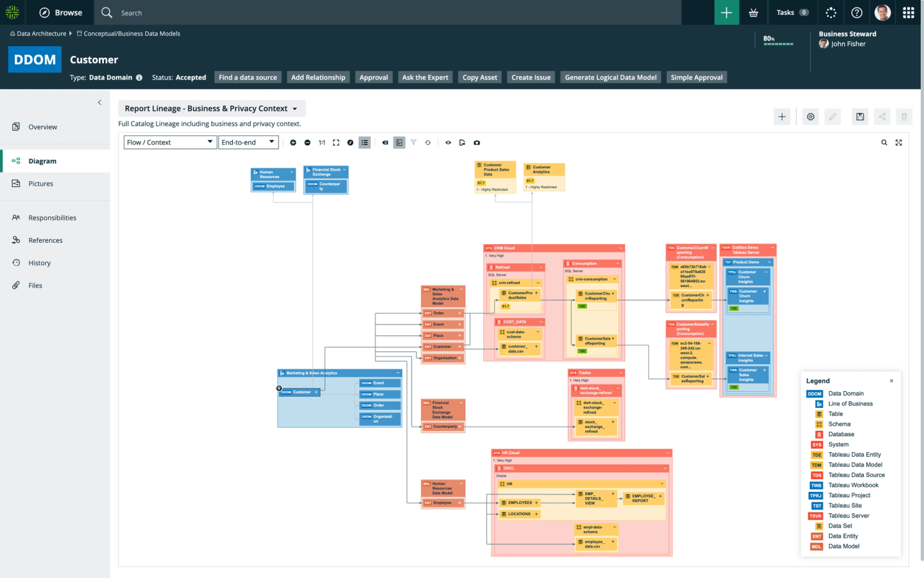924x578 pixels.
Task: Toggle the legend list icon
Action: [x=364, y=143]
